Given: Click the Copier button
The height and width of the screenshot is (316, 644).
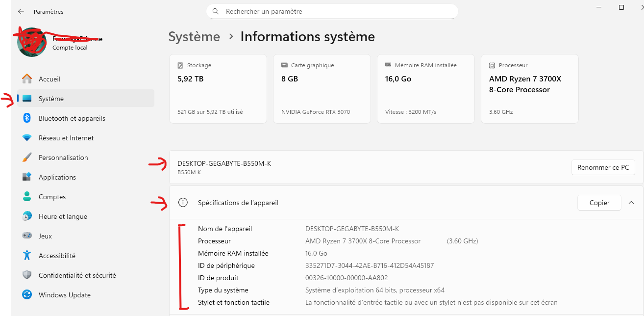Looking at the screenshot, I should [x=599, y=203].
